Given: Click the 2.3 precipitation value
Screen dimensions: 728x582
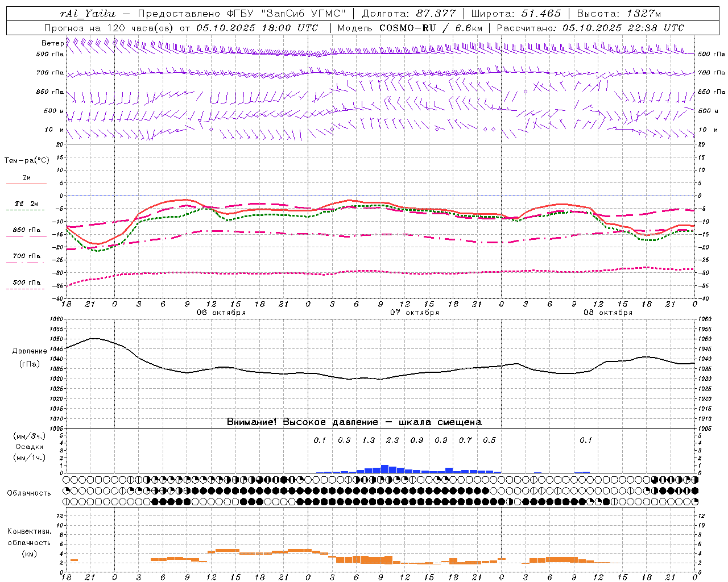Looking at the screenshot, I should [x=392, y=440].
